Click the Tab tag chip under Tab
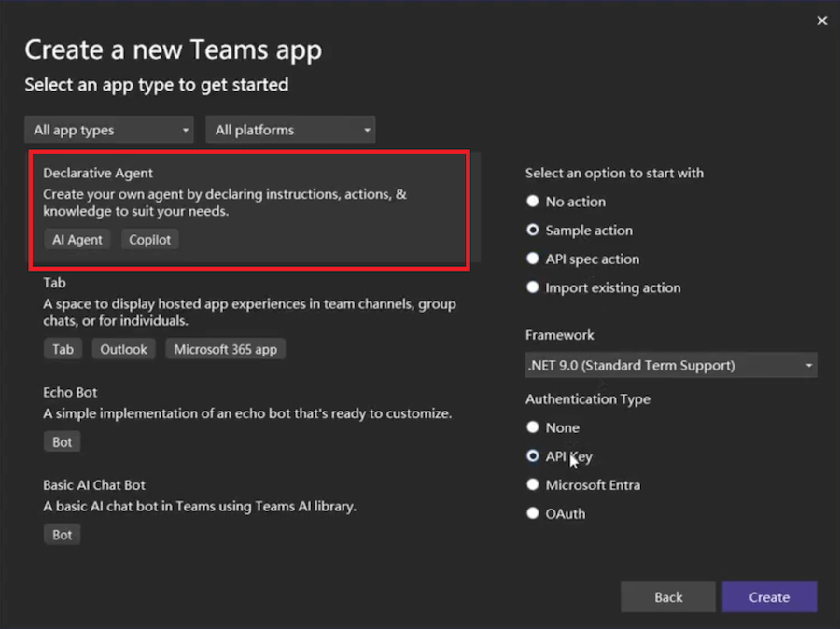This screenshot has height=629, width=840. [x=63, y=349]
